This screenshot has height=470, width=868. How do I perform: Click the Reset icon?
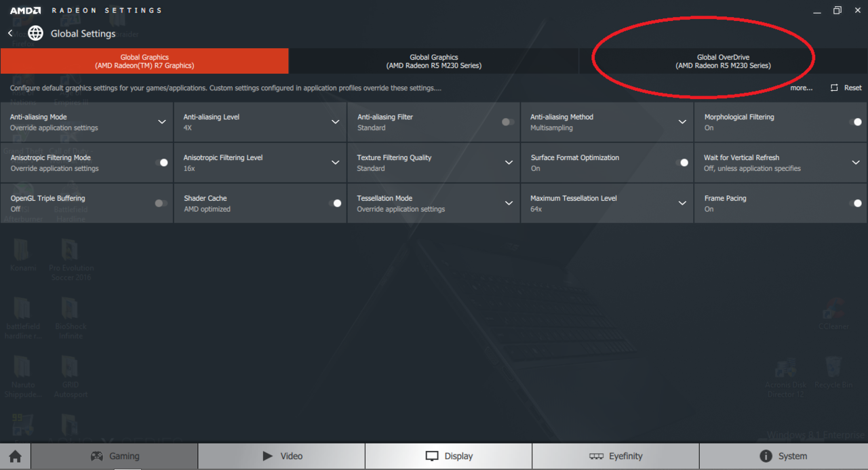(834, 87)
